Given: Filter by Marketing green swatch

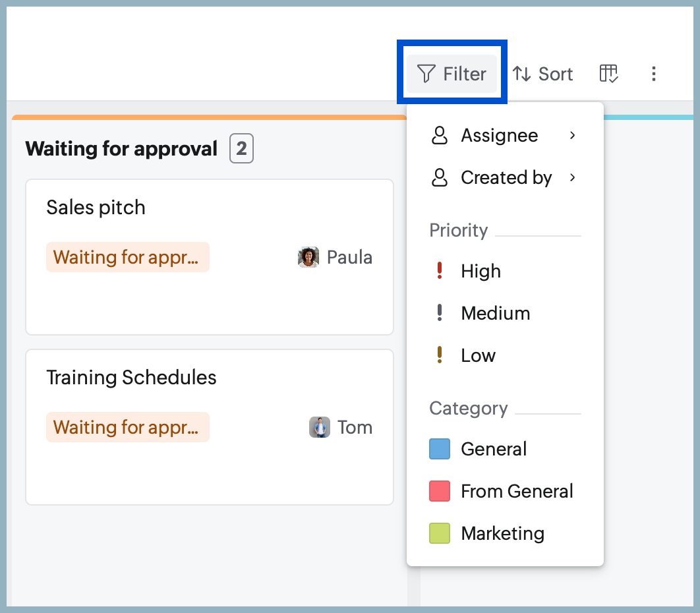Looking at the screenshot, I should tap(440, 533).
